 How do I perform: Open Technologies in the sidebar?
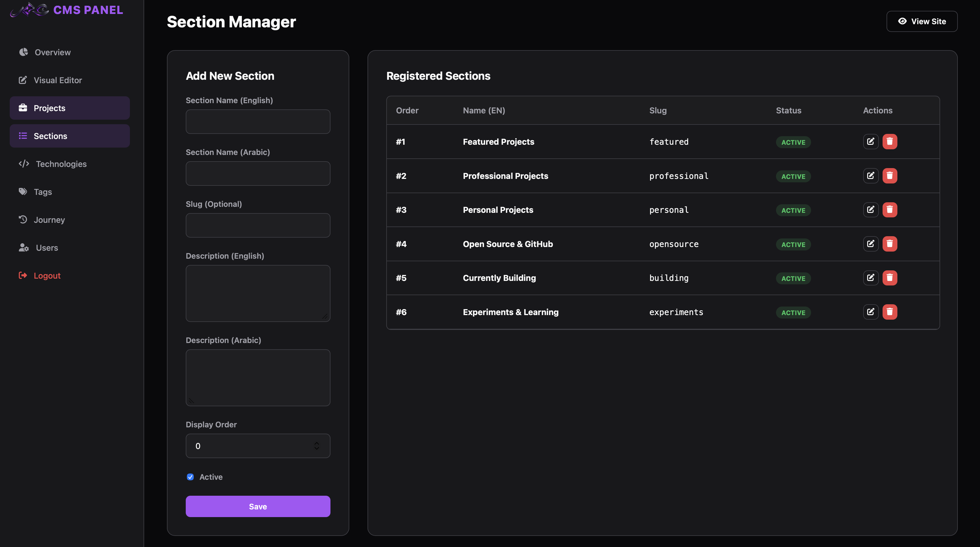tap(70, 164)
